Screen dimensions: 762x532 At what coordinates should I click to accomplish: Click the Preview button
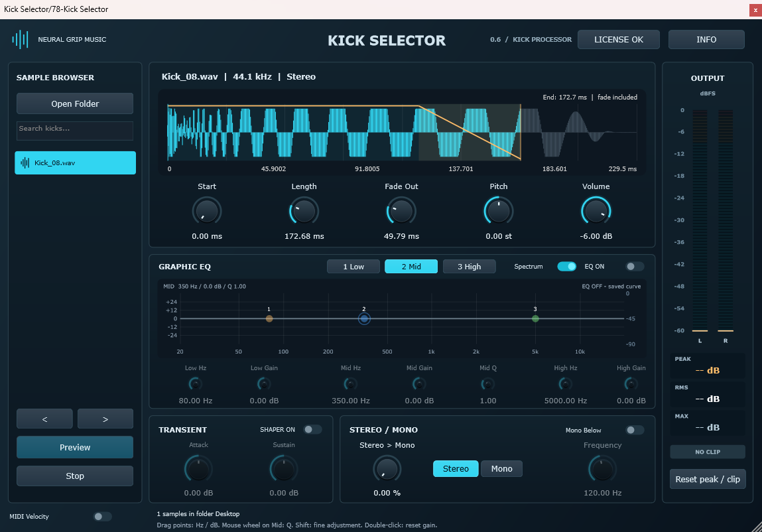pos(75,447)
